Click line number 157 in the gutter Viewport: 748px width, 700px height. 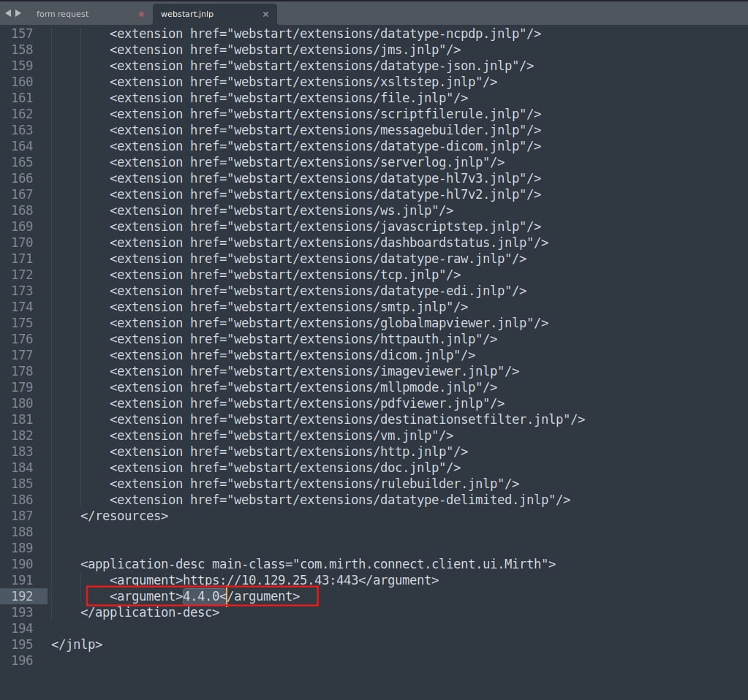click(23, 34)
